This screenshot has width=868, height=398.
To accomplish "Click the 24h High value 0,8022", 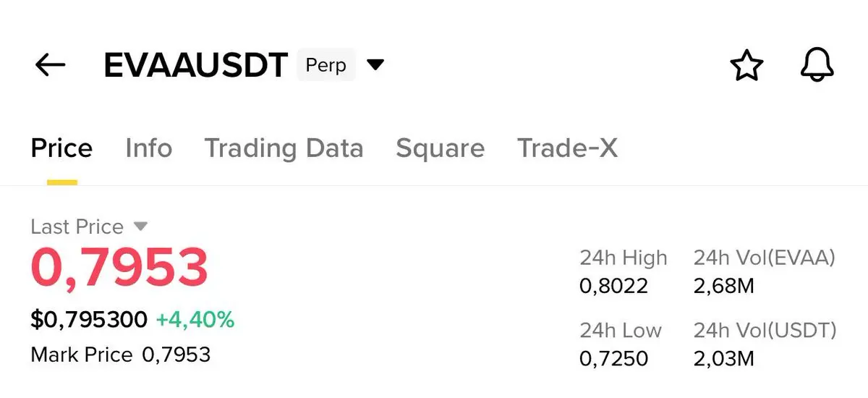I will [613, 286].
